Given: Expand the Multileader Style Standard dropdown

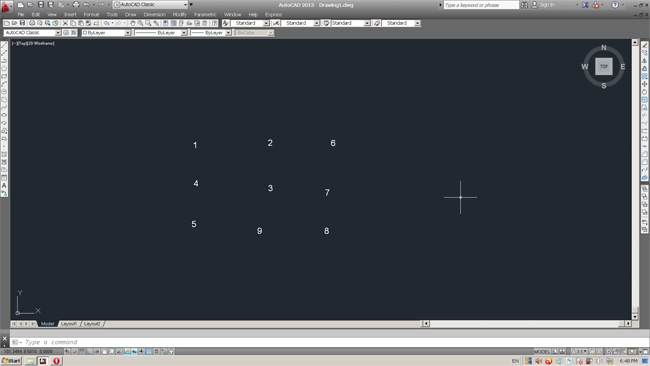Looking at the screenshot, I should (x=417, y=23).
